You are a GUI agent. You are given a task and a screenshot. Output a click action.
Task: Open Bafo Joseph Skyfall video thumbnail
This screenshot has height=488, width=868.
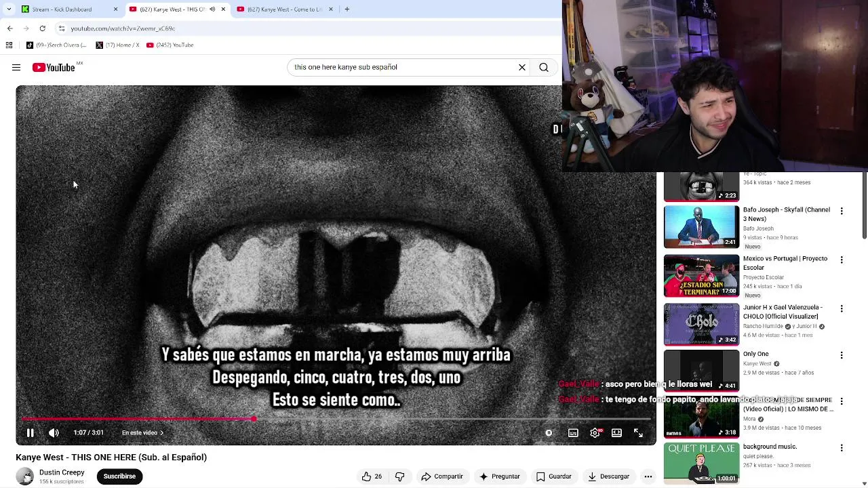701,226
